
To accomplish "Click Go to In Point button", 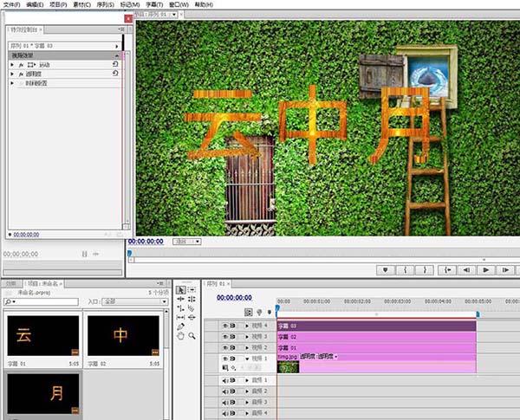I will click(x=447, y=270).
